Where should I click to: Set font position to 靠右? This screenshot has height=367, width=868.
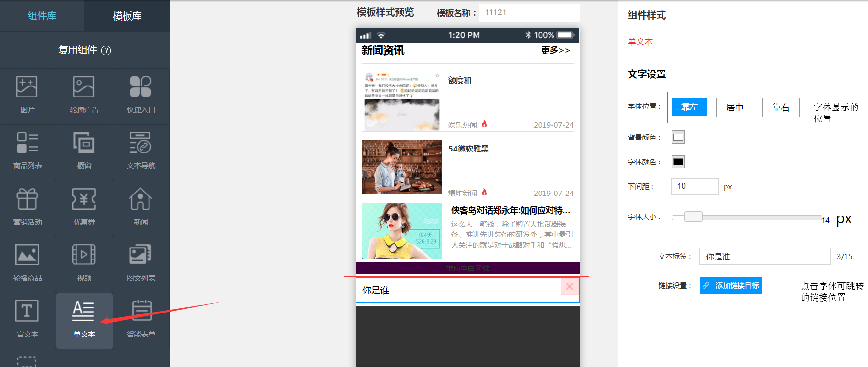pos(781,108)
